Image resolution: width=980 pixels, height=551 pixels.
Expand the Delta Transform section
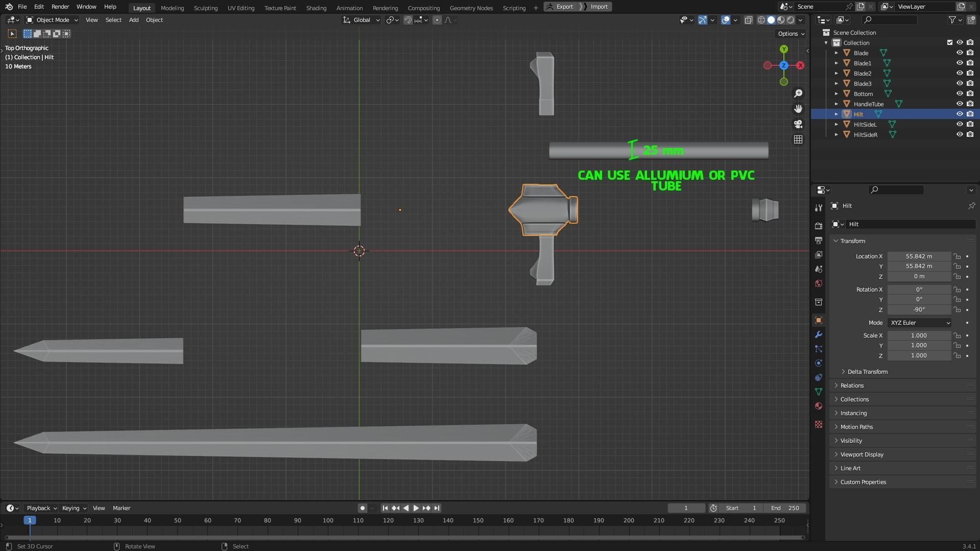click(867, 372)
